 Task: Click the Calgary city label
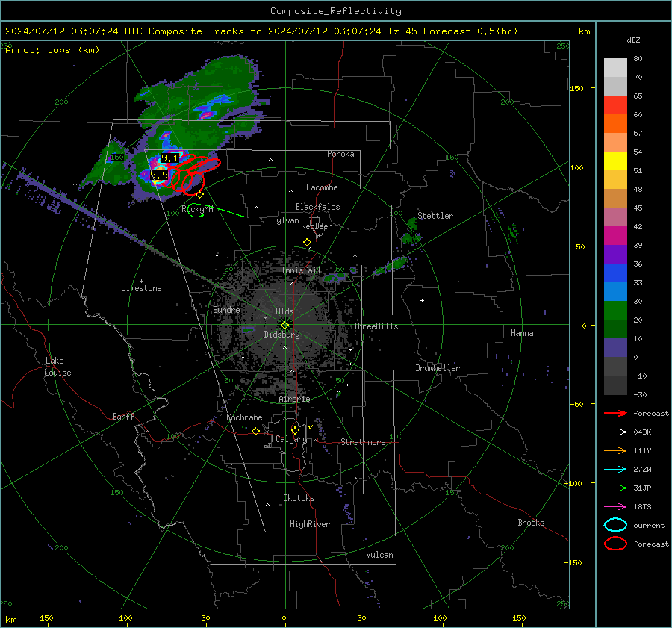(x=291, y=439)
